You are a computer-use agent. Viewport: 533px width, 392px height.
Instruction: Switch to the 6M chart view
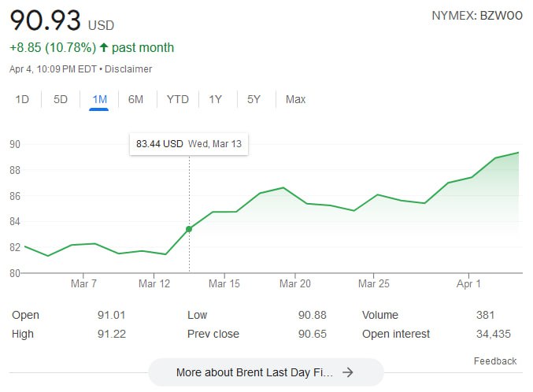[x=135, y=99]
